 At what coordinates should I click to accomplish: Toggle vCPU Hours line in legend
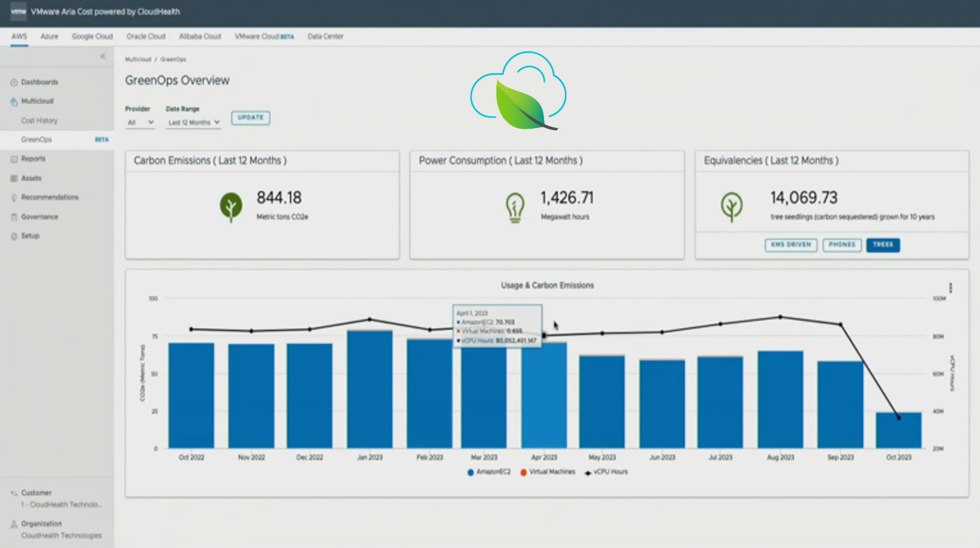[x=606, y=472]
